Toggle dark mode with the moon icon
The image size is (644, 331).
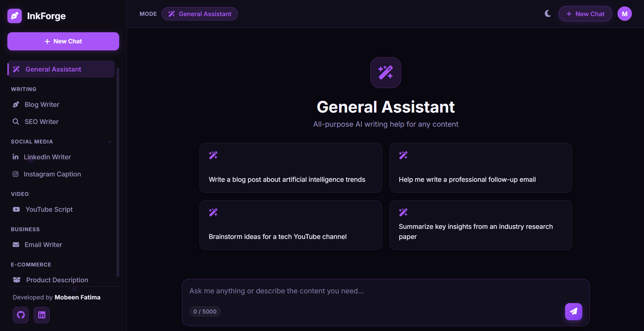tap(548, 13)
